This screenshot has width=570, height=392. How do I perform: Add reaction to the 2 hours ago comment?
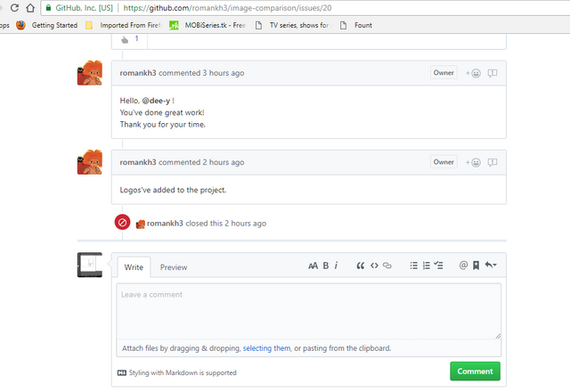coord(473,162)
